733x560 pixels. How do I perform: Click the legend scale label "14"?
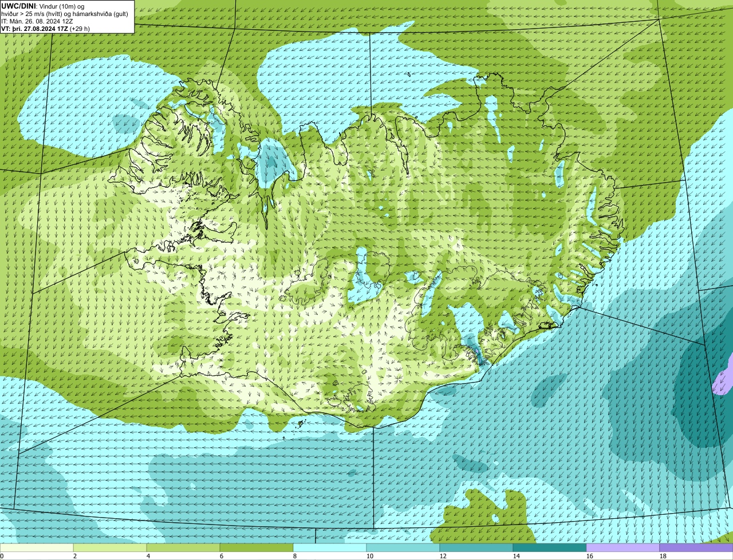(x=516, y=556)
